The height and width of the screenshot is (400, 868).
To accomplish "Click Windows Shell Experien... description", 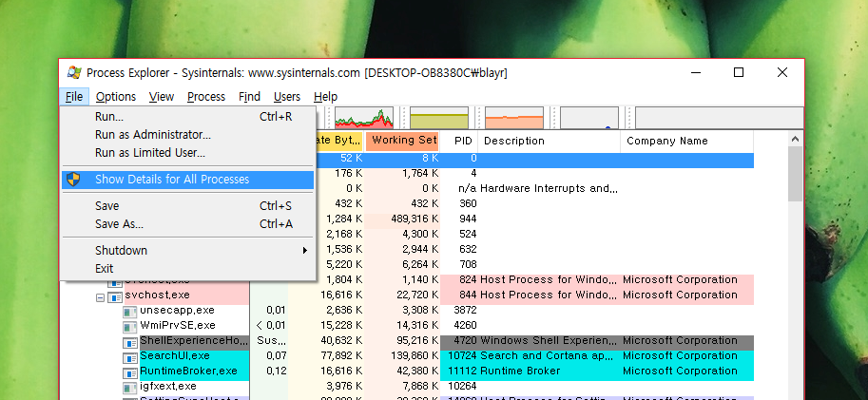I will coord(549,340).
